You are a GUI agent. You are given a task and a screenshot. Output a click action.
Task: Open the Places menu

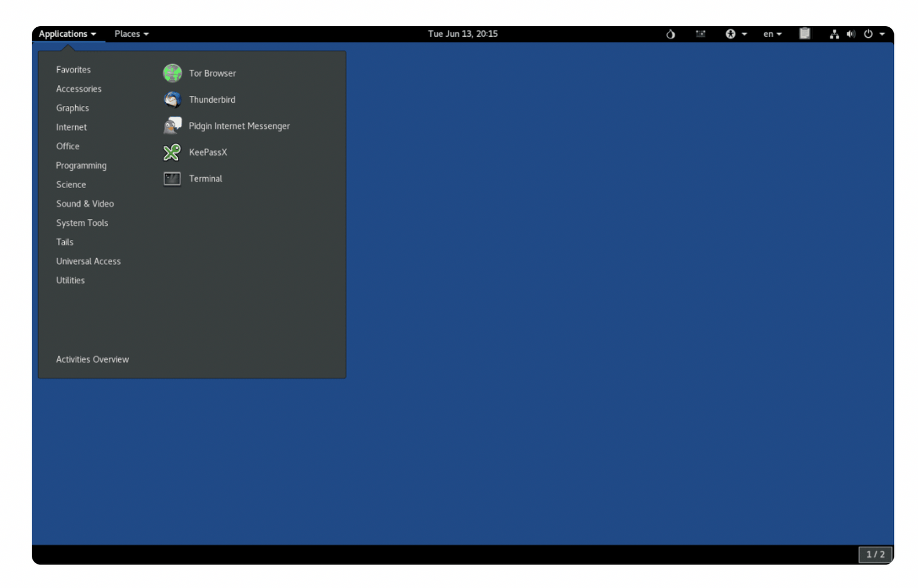pos(131,34)
